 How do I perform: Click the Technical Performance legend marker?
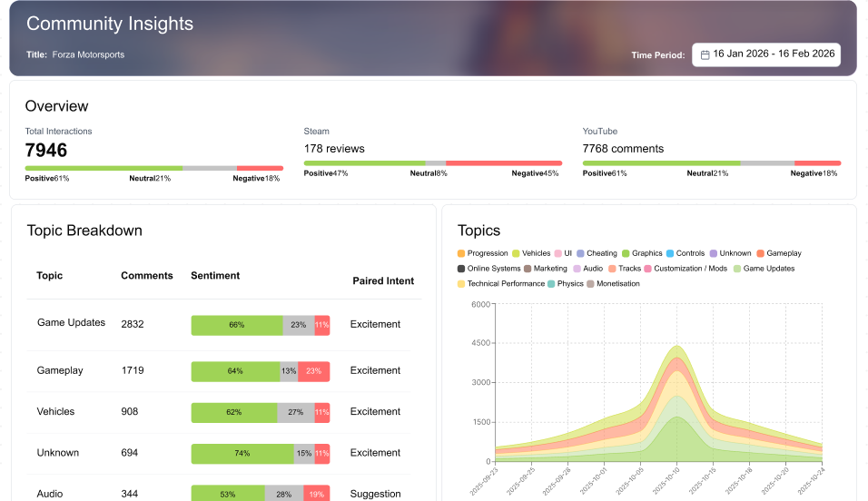[462, 284]
